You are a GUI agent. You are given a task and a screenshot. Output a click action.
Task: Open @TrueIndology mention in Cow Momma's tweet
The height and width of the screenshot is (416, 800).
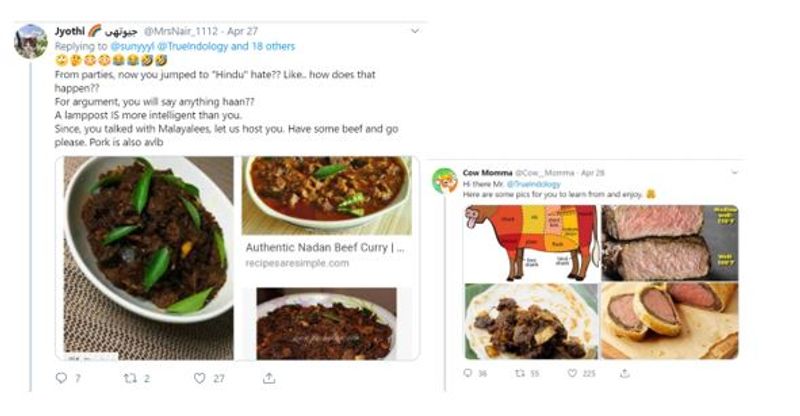point(533,185)
